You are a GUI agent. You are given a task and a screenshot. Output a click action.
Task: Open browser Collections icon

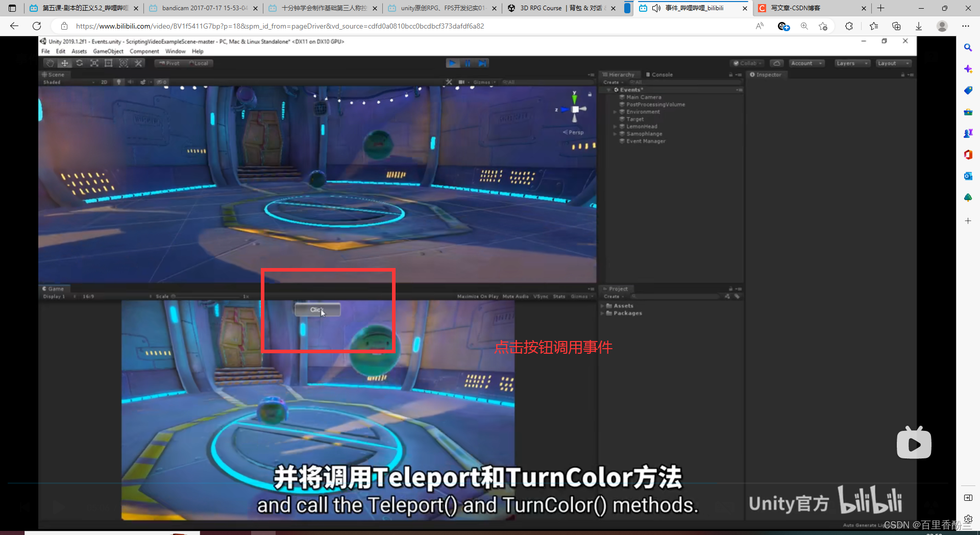pyautogui.click(x=896, y=26)
